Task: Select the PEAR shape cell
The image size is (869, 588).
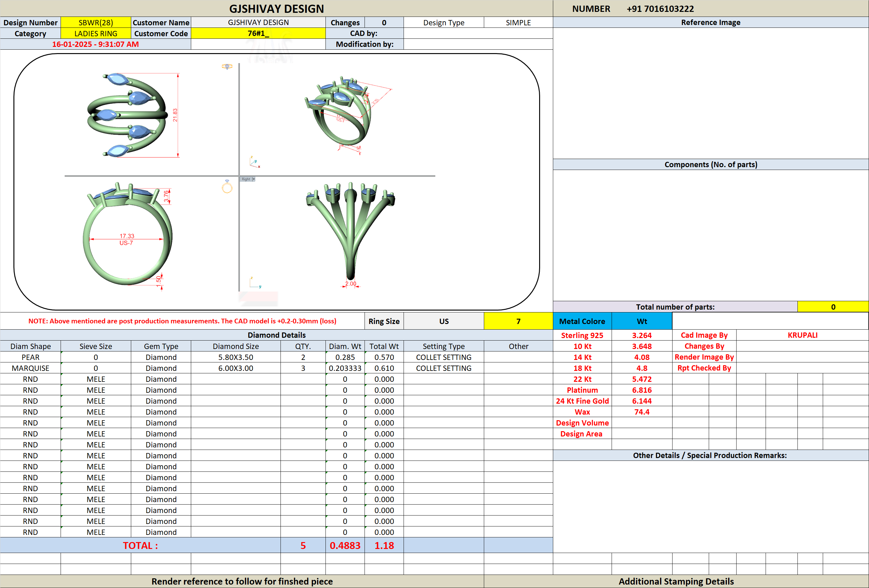Action: [30, 357]
